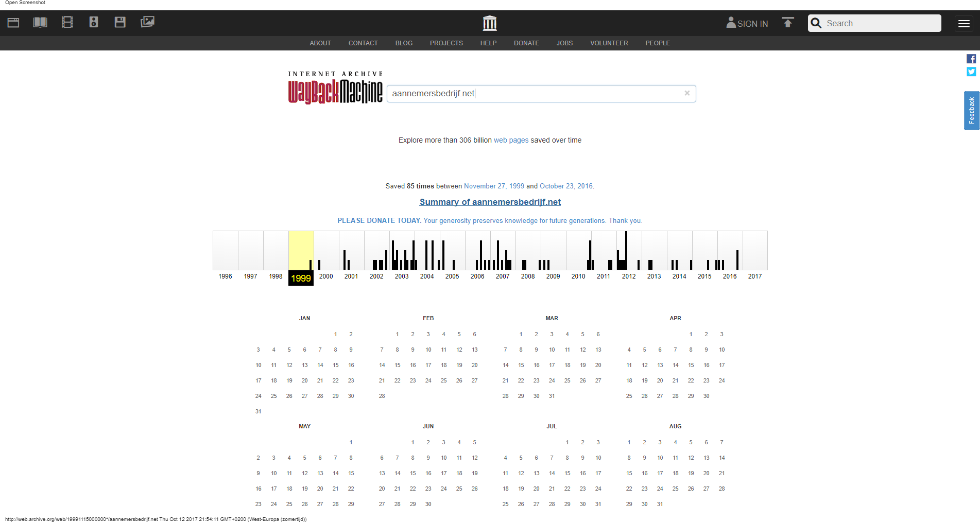This screenshot has height=522, width=980.
Task: Open the Web archive icon
Action: coord(13,23)
